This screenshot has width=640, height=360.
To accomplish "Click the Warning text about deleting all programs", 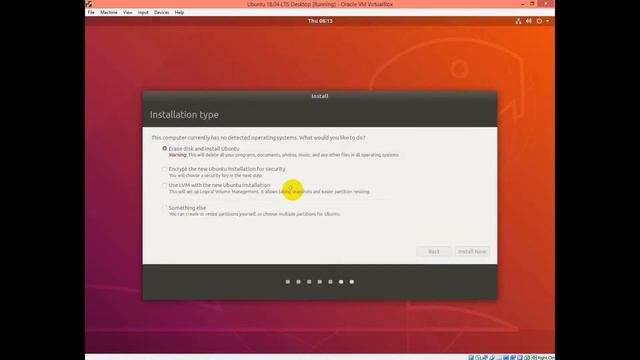I will tap(284, 155).
